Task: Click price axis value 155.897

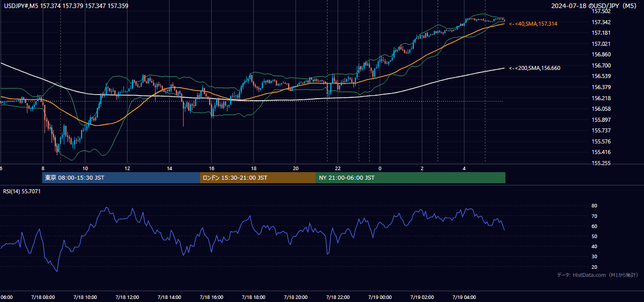Action: point(601,120)
